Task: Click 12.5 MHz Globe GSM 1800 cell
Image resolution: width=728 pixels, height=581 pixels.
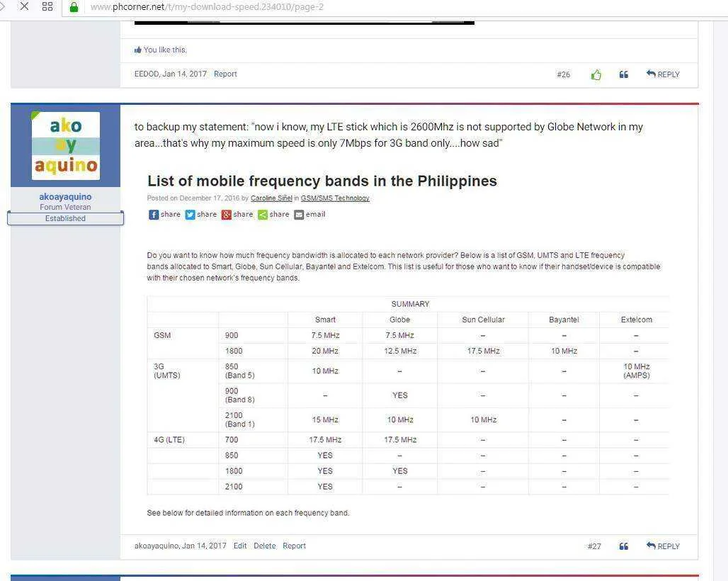Action: pos(400,351)
